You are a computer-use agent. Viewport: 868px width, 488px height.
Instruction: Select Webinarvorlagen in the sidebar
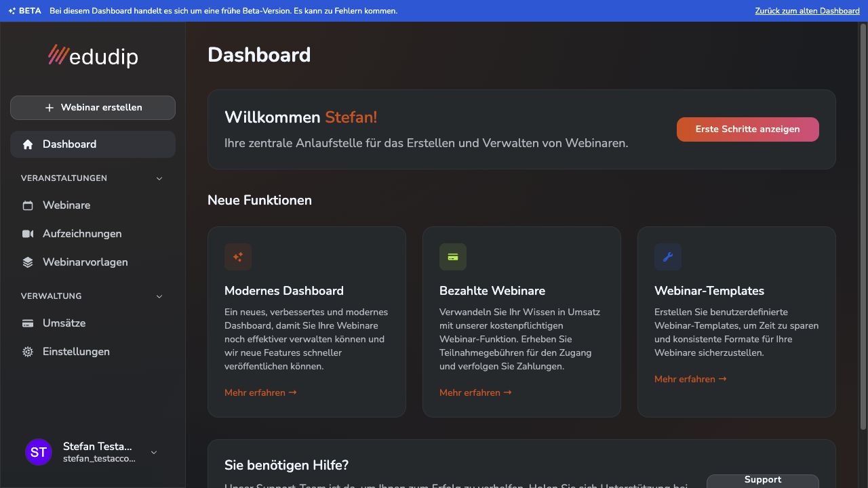[93, 262]
